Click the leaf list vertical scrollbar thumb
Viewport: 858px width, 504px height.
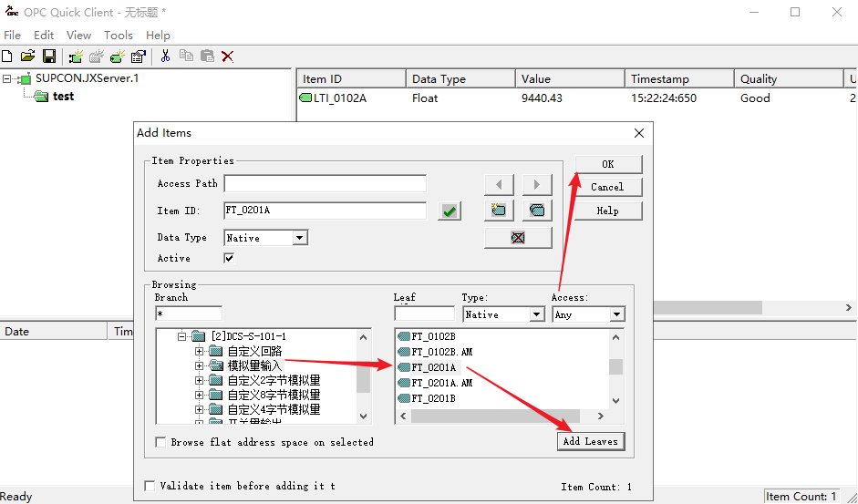(615, 366)
